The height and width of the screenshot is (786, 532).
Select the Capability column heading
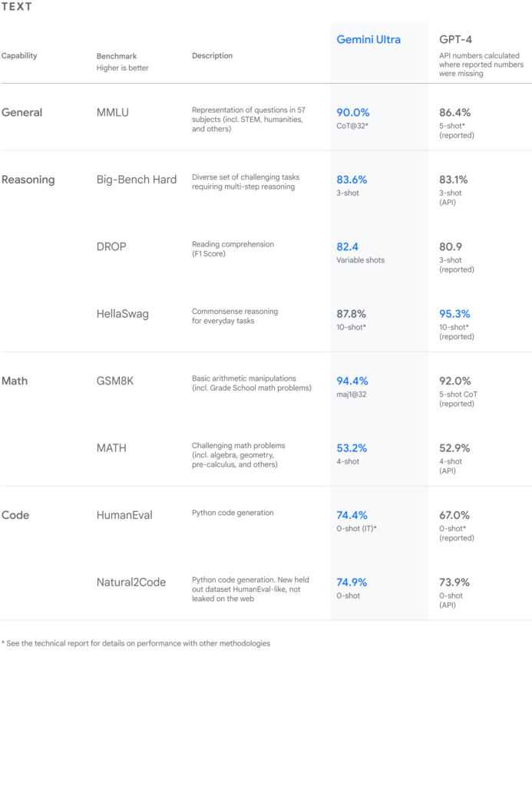coord(19,56)
